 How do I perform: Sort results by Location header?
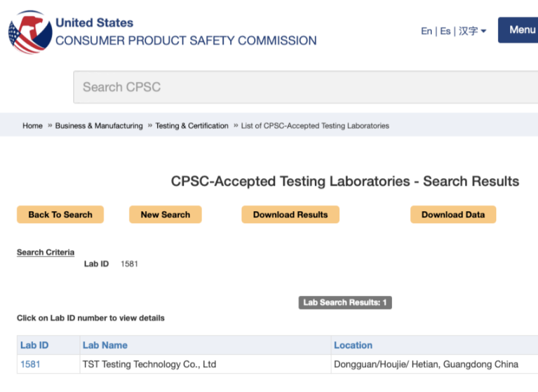[x=353, y=345]
